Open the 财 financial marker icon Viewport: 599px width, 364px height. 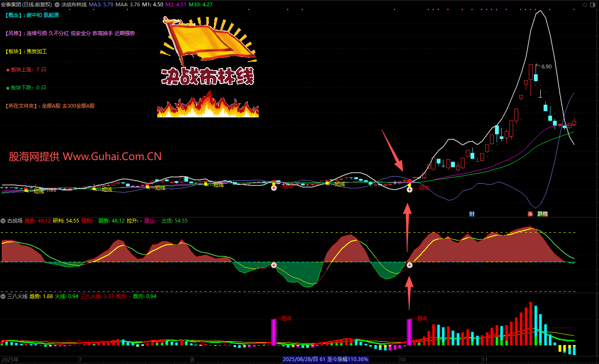click(x=472, y=214)
